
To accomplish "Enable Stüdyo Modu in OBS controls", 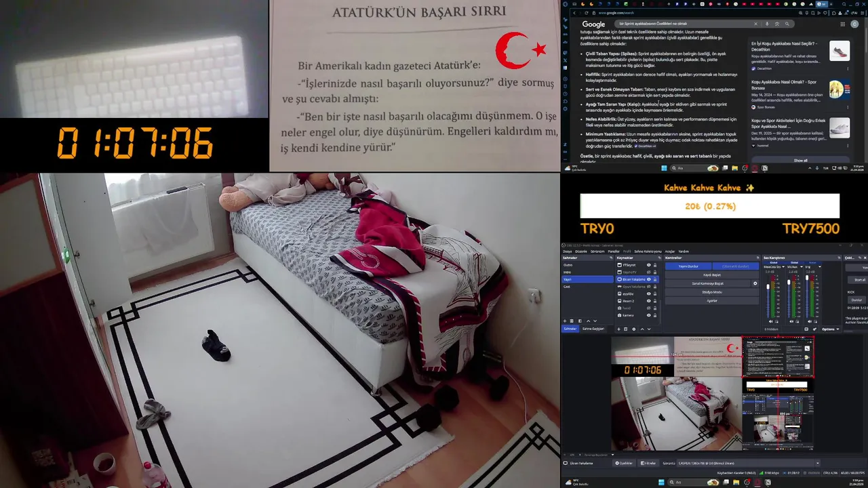I will (x=712, y=292).
